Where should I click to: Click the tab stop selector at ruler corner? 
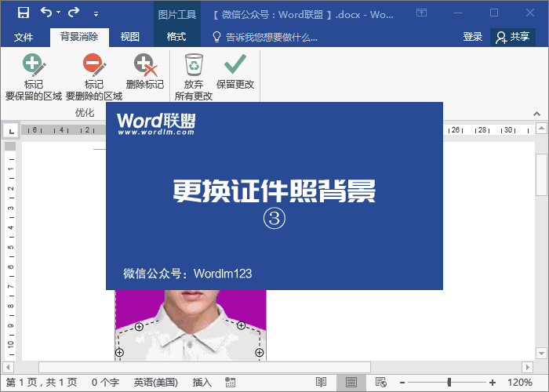(x=11, y=131)
